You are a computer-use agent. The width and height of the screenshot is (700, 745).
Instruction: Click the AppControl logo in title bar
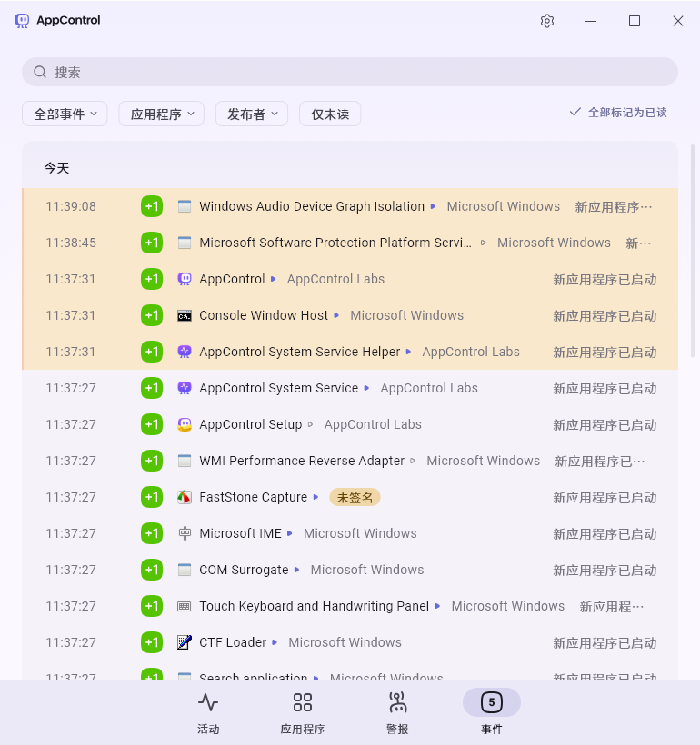point(22,20)
